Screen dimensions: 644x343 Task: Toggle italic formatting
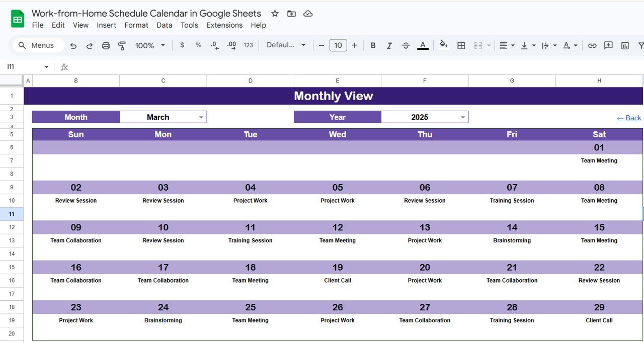tap(389, 45)
